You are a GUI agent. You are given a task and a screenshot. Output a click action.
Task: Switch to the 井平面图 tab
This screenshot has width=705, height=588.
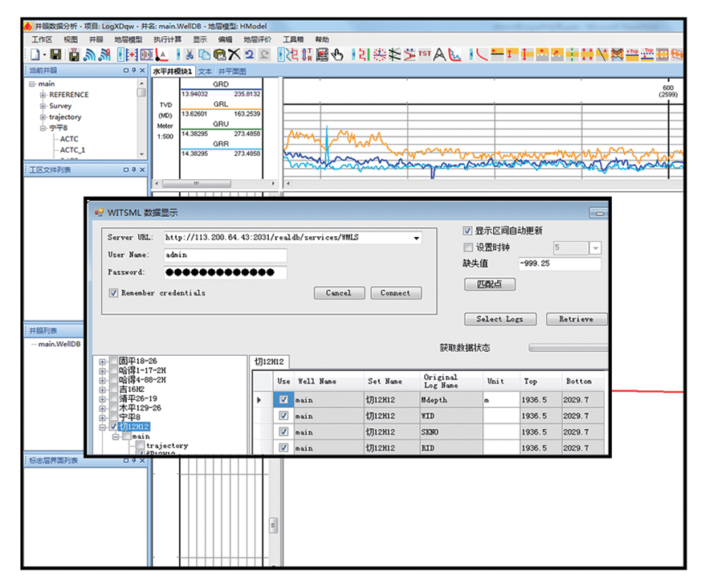[x=232, y=71]
